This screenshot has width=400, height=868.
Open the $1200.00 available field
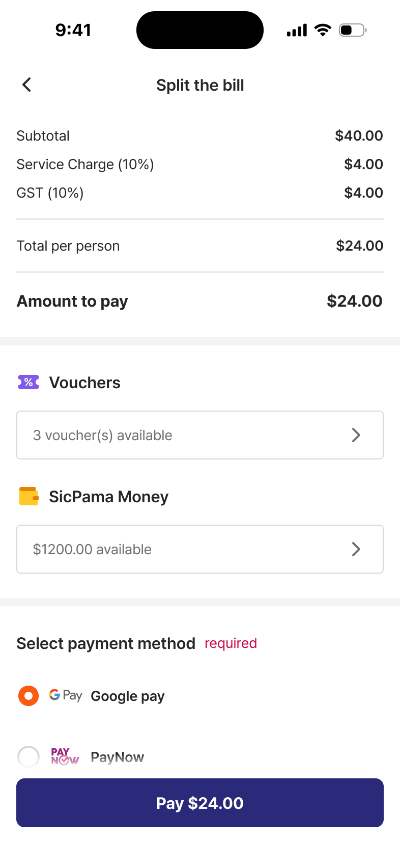click(x=200, y=549)
